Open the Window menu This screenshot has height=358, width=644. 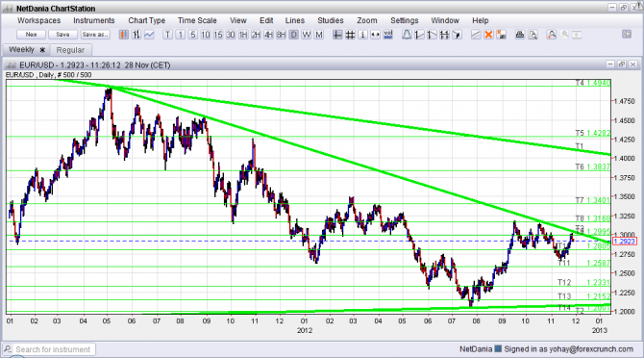pos(445,20)
